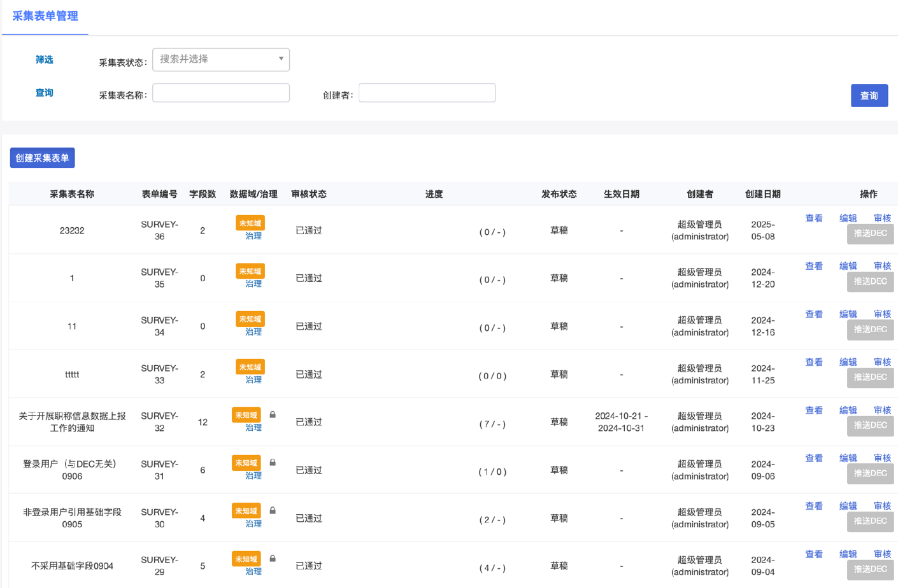Click the lock icon in SURVEY-30 row
898x588 pixels.
point(273,510)
